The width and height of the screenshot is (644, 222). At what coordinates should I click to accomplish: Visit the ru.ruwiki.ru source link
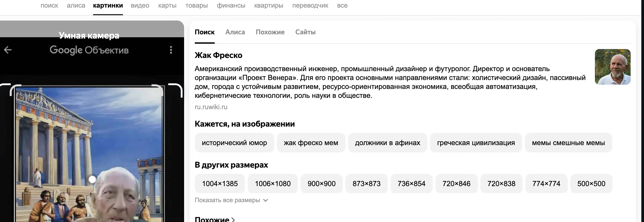211,107
